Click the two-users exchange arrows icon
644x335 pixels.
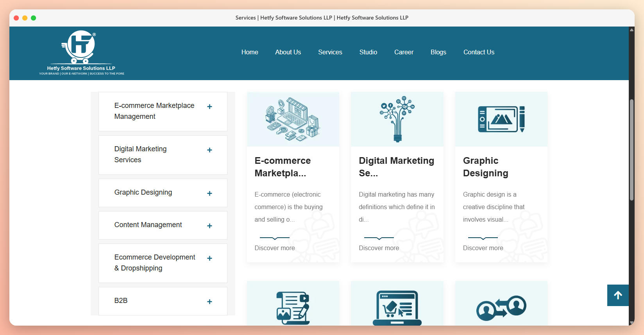[501, 308]
